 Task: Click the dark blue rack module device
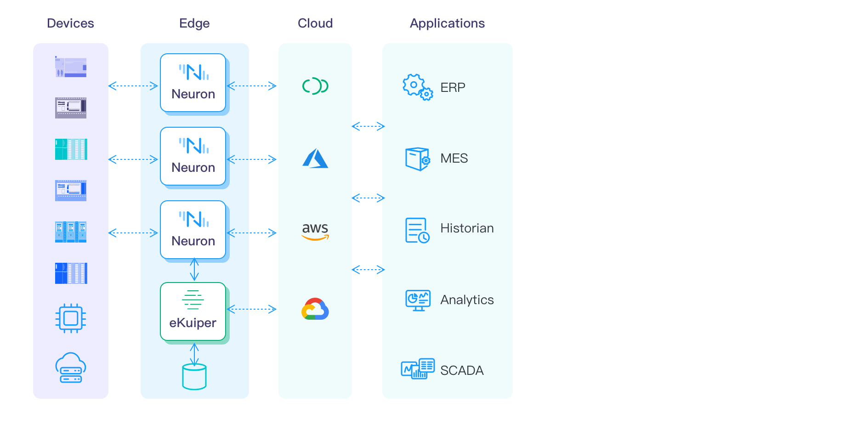click(71, 273)
